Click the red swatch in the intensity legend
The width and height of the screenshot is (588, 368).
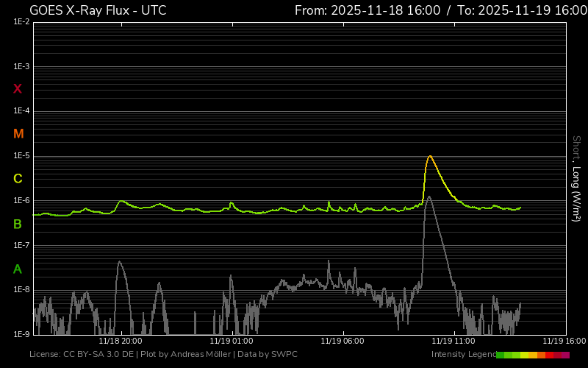pos(550,355)
